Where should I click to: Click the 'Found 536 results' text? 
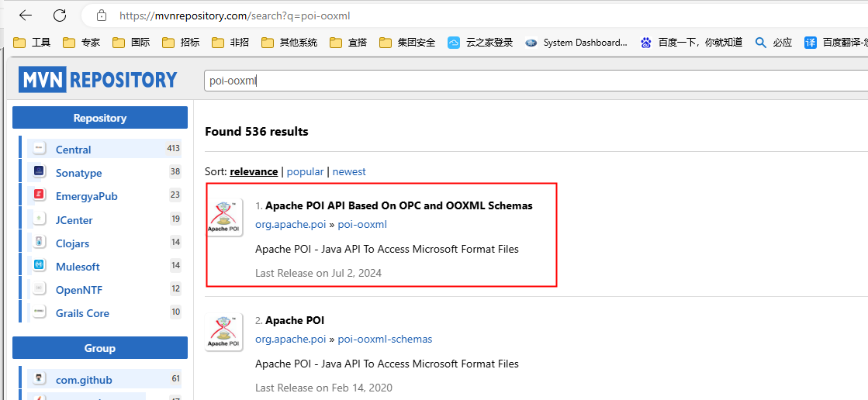256,132
